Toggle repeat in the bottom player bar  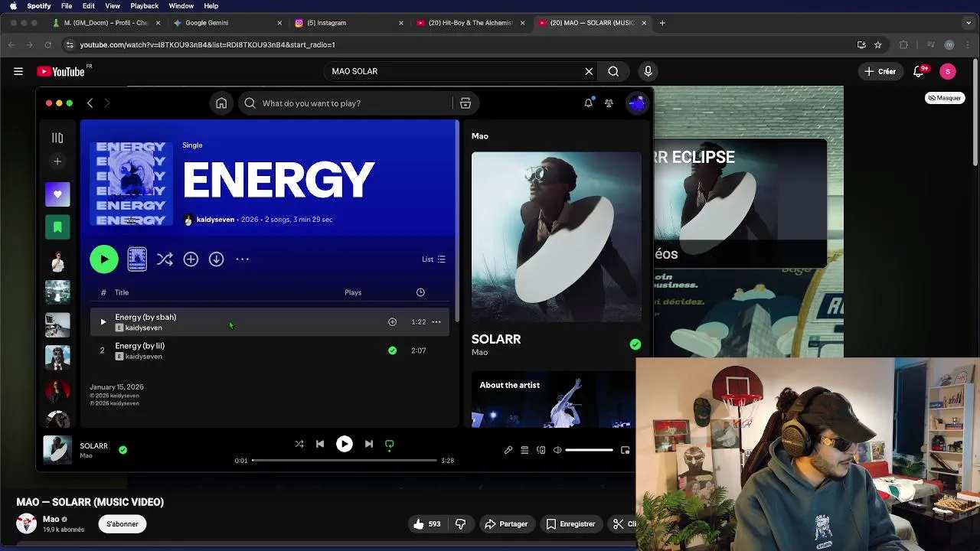[390, 444]
